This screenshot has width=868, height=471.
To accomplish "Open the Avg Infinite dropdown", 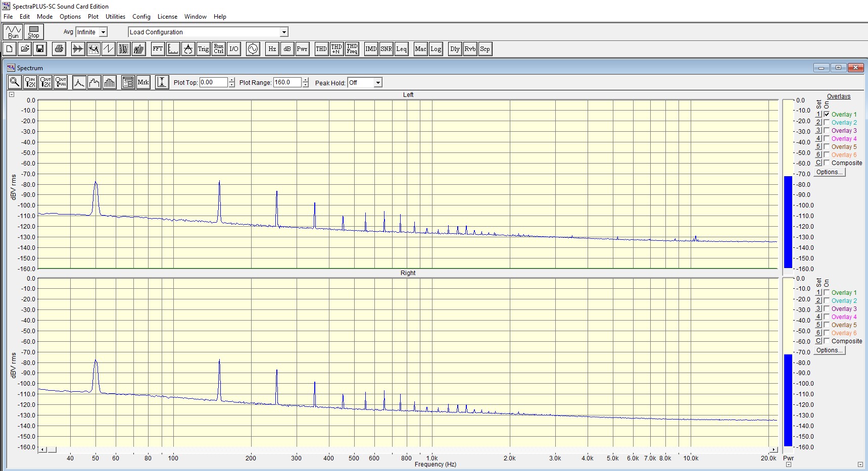I will [x=103, y=32].
